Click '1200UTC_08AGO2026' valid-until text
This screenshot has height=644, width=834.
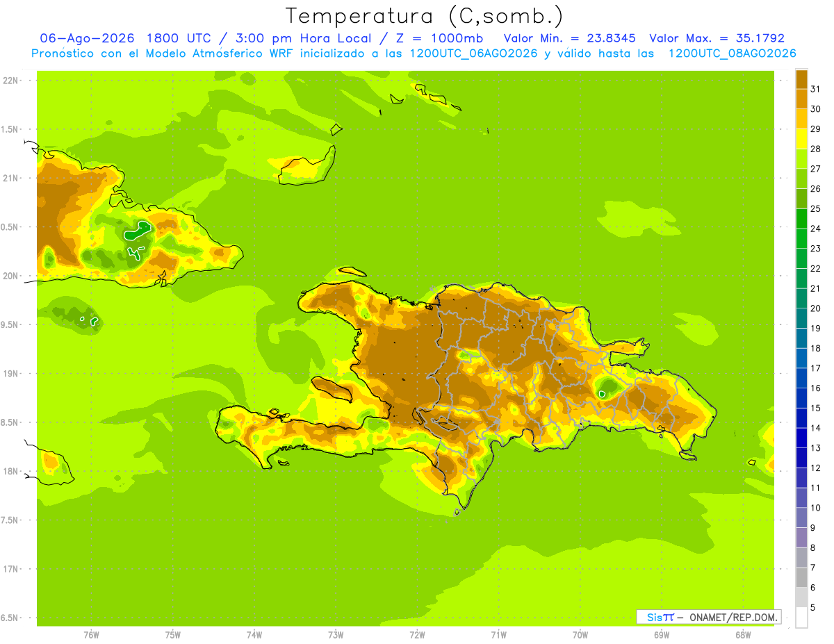[x=732, y=53]
